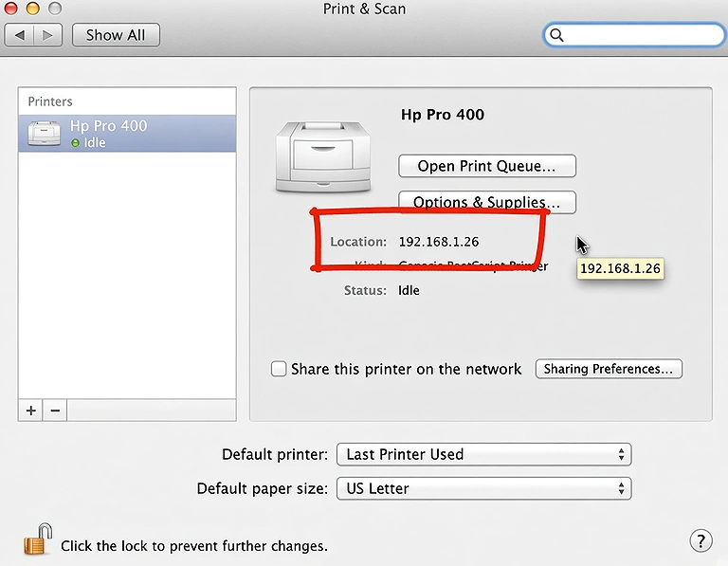Click the Hp Pro 400 heading
Screen dimensions: 728x566
pyautogui.click(x=443, y=115)
